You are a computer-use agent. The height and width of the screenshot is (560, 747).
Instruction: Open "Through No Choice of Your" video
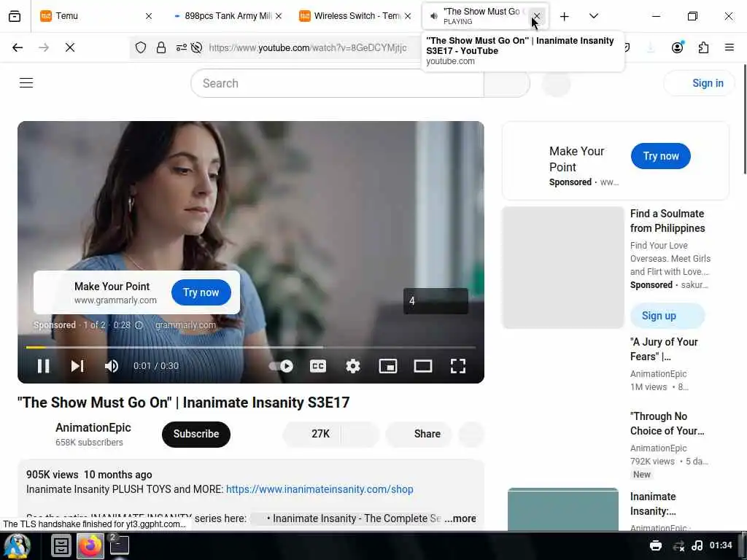(x=667, y=424)
